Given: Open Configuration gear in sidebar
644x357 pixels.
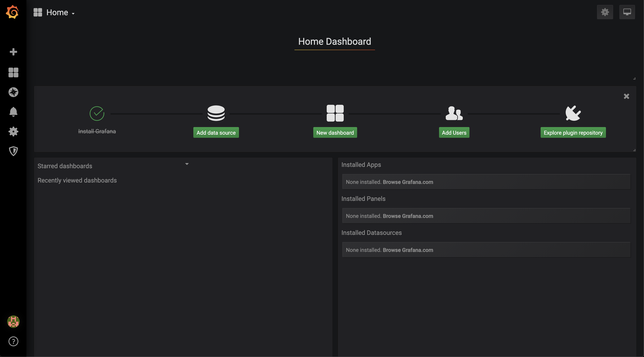Looking at the screenshot, I should pos(13,131).
